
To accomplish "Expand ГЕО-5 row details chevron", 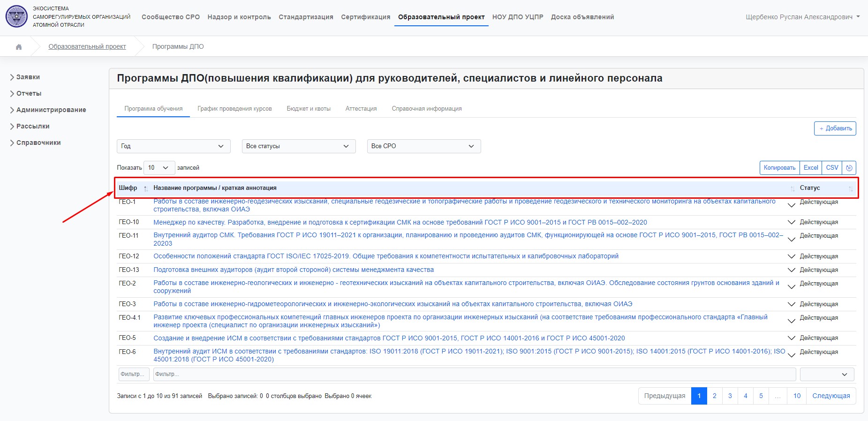I will (x=792, y=338).
